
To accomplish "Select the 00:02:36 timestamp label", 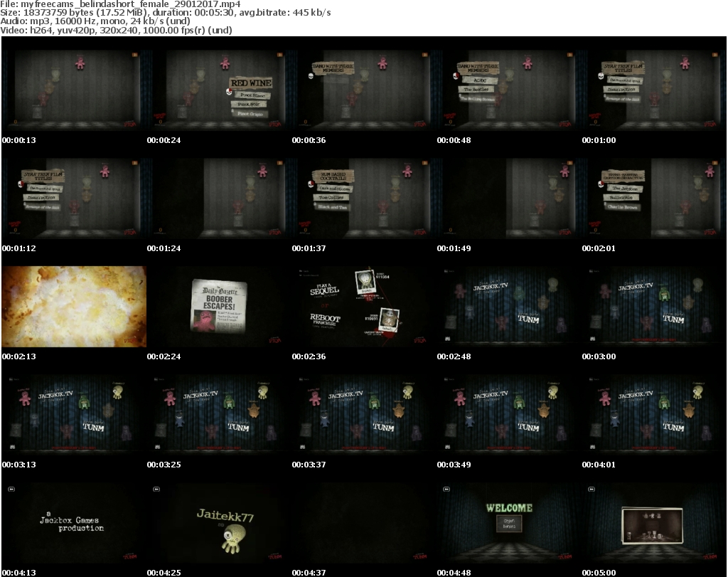I will tap(309, 356).
